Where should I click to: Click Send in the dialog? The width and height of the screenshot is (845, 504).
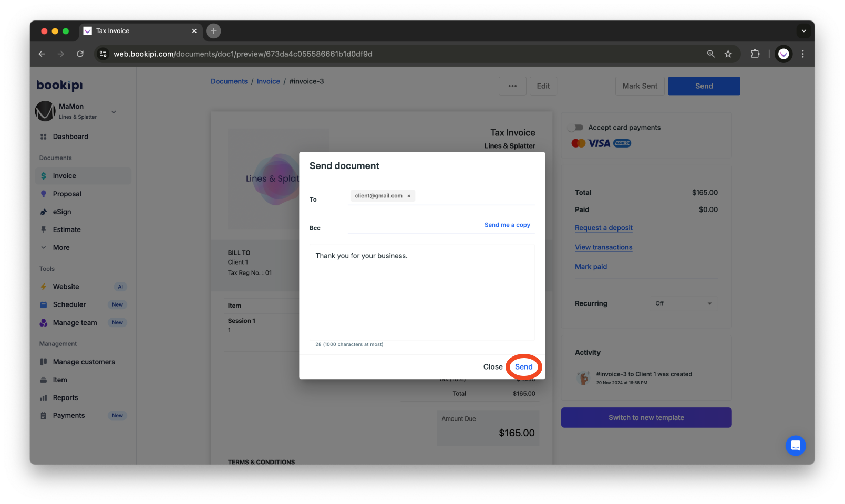click(523, 366)
